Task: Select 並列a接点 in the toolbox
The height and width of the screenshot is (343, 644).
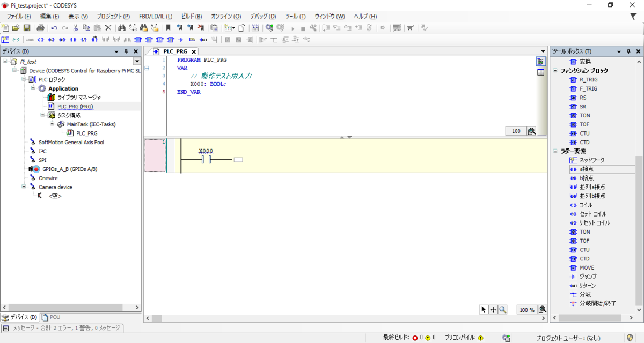Action: [592, 187]
